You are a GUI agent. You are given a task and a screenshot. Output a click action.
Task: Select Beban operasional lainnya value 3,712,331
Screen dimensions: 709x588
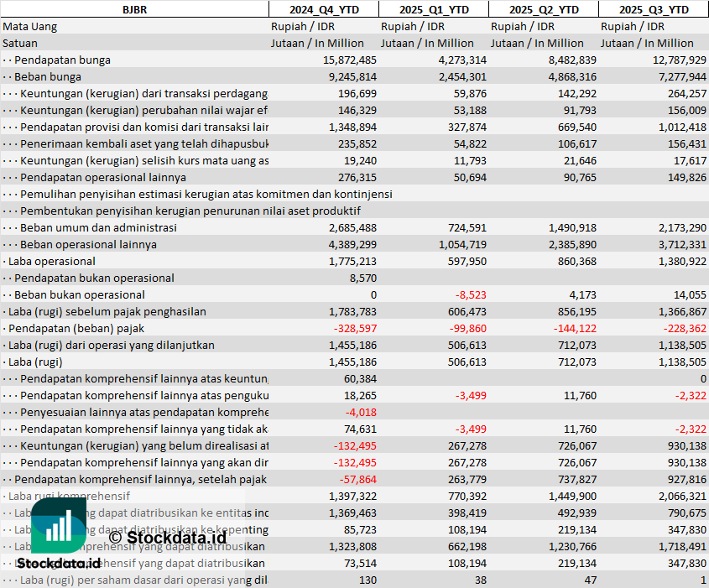[x=682, y=244]
